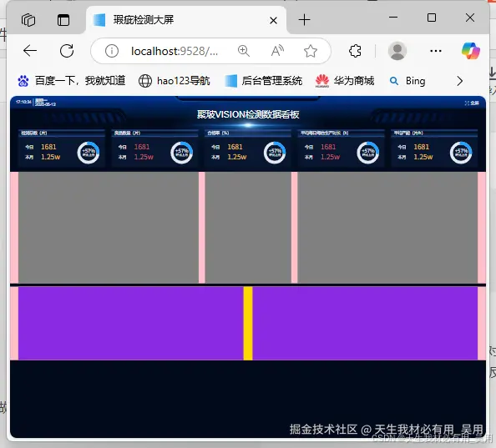496x448 pixels.
Task: Open the 华为商城 bookmark
Action: (x=345, y=81)
